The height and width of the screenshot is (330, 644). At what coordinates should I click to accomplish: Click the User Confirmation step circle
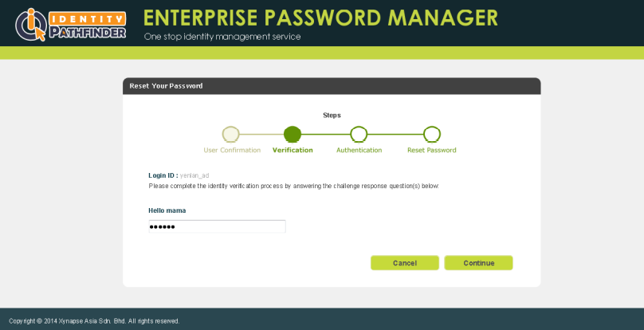pos(230,134)
